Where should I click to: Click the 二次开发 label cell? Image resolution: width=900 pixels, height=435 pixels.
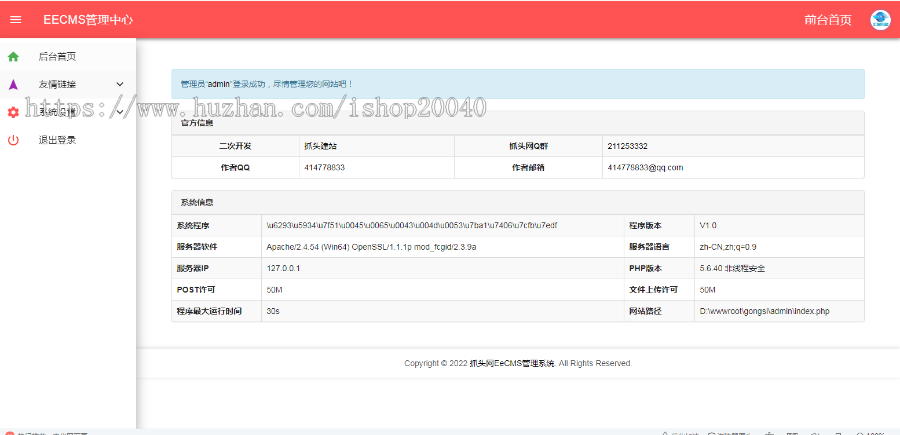[x=235, y=146]
